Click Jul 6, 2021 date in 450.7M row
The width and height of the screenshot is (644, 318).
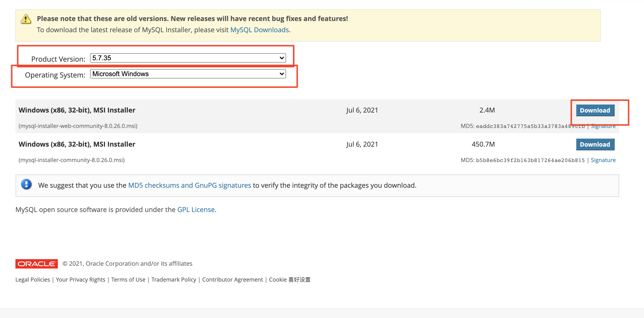(x=362, y=144)
